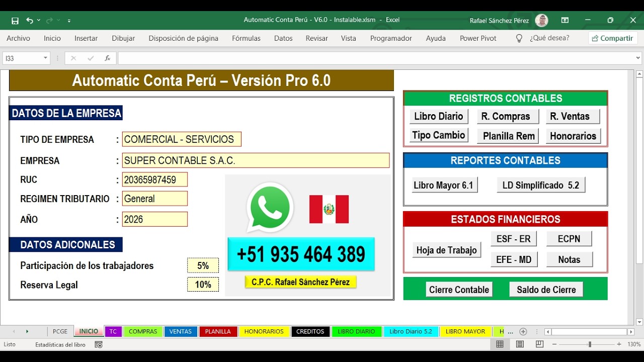This screenshot has width=644, height=362.
Task: Open the Libro Diario button
Action: pyautogui.click(x=439, y=117)
